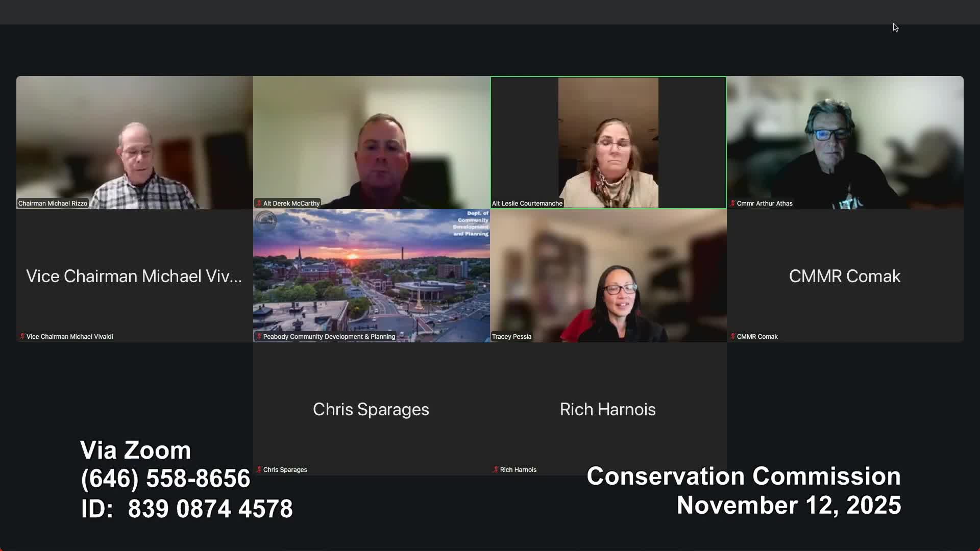Image resolution: width=980 pixels, height=551 pixels.
Task: Click the Chairman Michael Rizzo name label
Action: pos(53,203)
